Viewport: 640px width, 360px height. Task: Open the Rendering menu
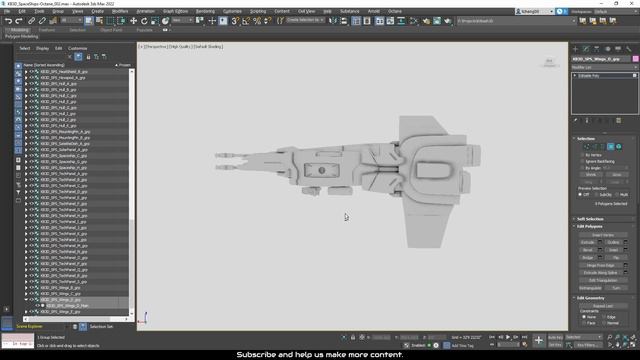pos(205,11)
